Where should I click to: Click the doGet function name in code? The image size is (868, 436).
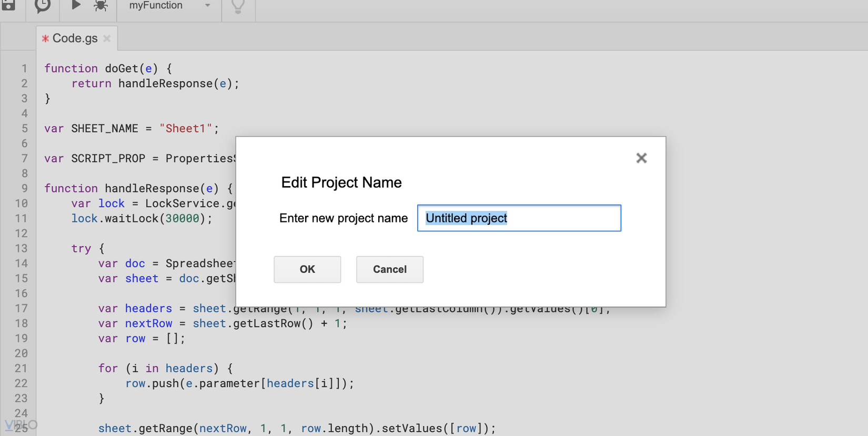[122, 68]
